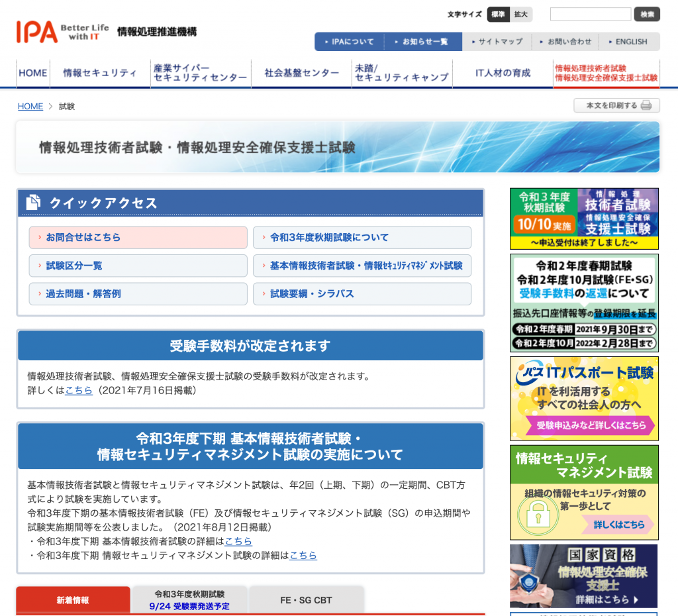
Task: Set text size to 標準
Action: pos(498,15)
